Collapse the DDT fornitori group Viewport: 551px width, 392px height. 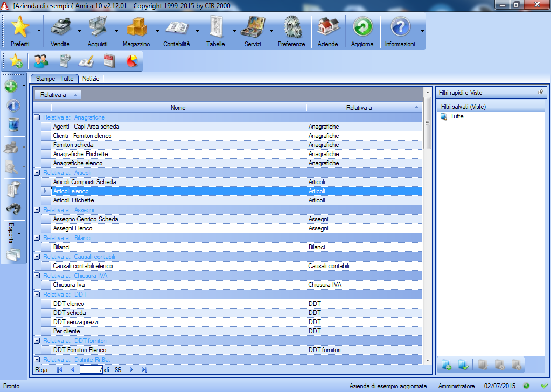tap(37, 341)
